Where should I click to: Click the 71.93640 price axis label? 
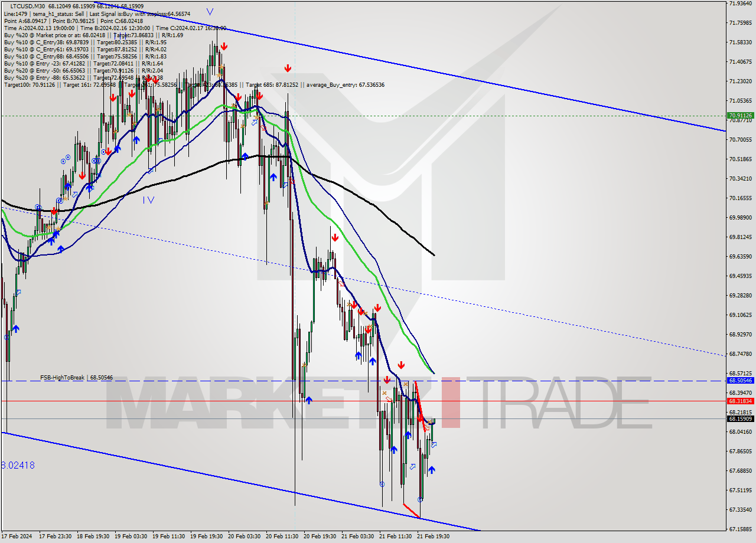(x=741, y=3)
